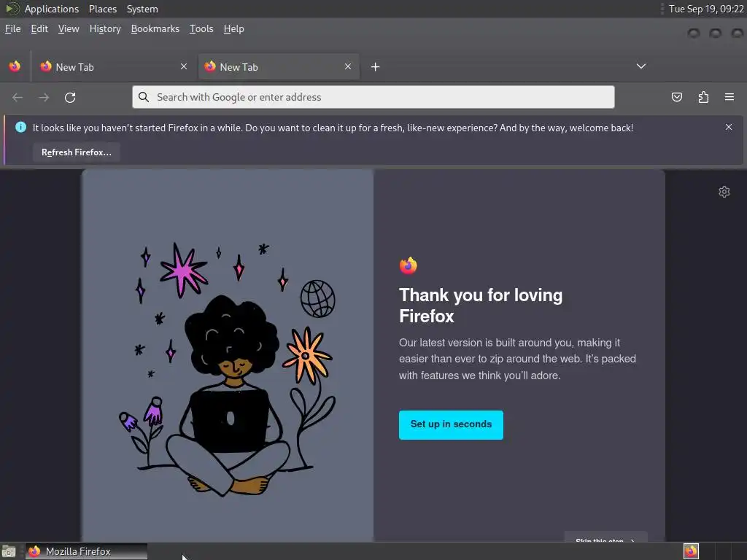Close the first New Tab
Image resolution: width=747 pixels, height=560 pixels.
click(184, 66)
